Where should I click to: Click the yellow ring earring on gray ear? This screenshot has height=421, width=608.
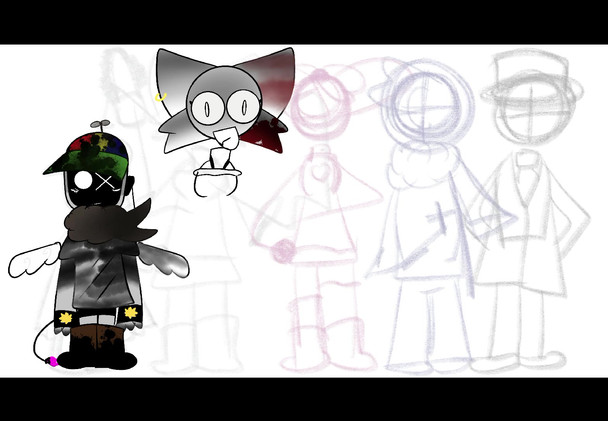click(161, 97)
